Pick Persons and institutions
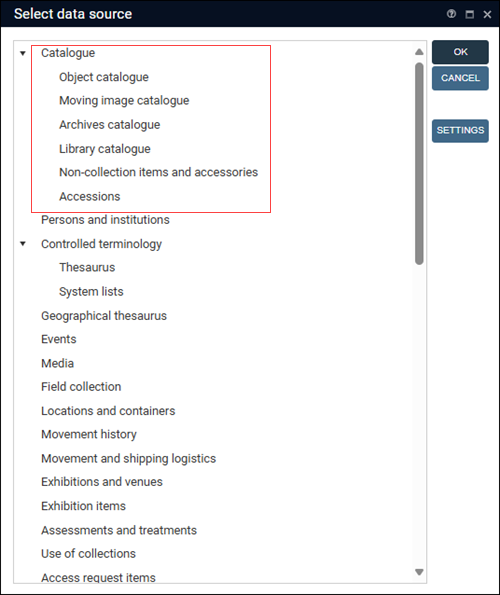Screen dimensions: 500x595 click(105, 220)
